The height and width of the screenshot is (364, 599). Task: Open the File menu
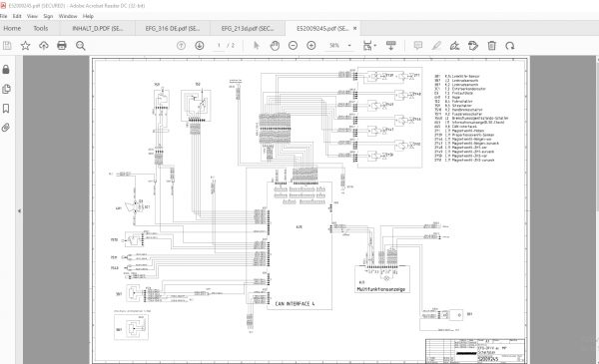coord(3,16)
